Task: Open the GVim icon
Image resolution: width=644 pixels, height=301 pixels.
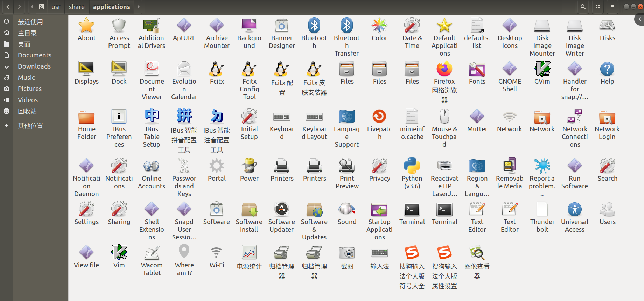Action: pos(542,69)
